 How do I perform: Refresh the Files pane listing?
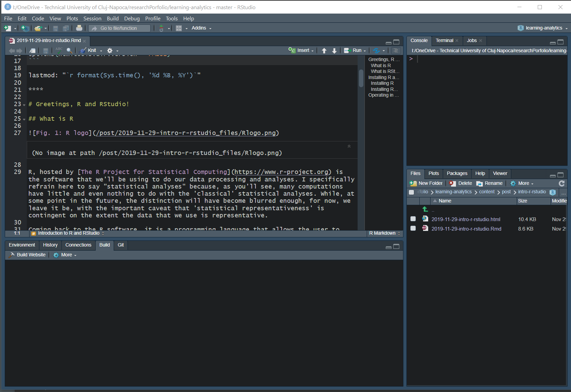pyautogui.click(x=562, y=183)
